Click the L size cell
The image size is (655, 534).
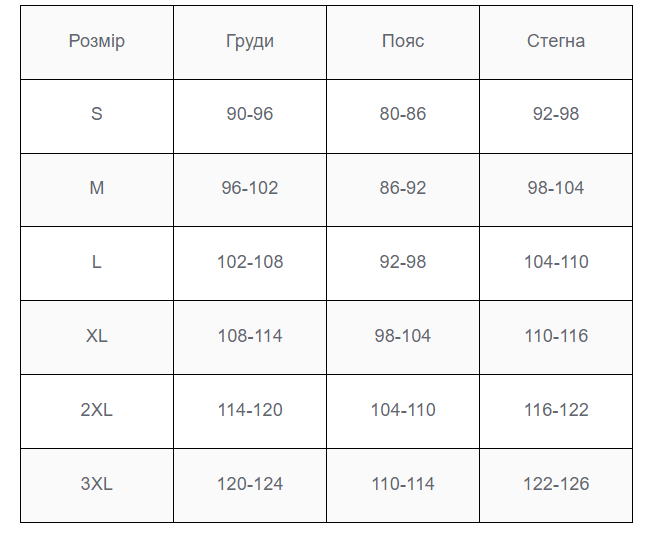[97, 264]
